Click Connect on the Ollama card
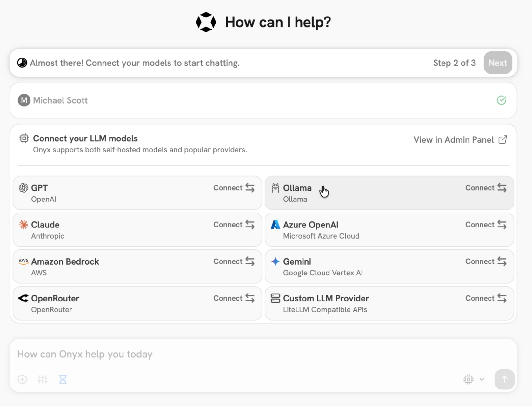 click(485, 188)
